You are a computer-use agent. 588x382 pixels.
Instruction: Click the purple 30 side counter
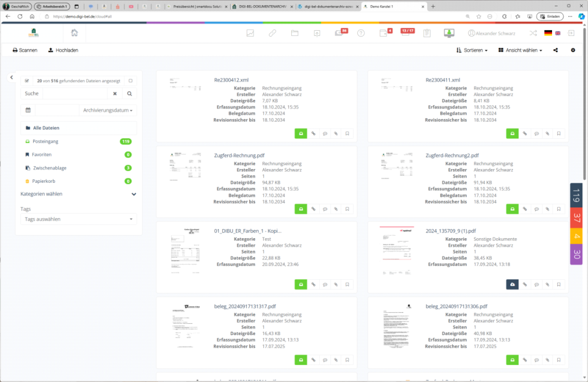pos(577,255)
